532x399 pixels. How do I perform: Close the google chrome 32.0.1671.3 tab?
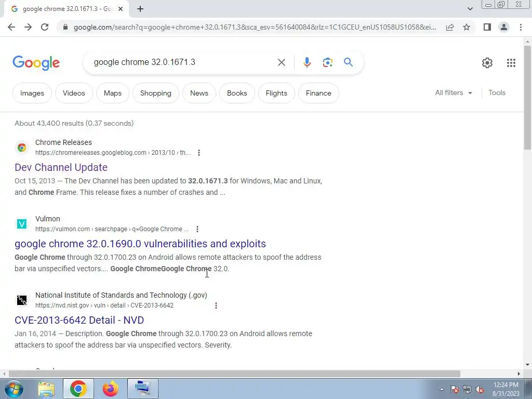121,9
